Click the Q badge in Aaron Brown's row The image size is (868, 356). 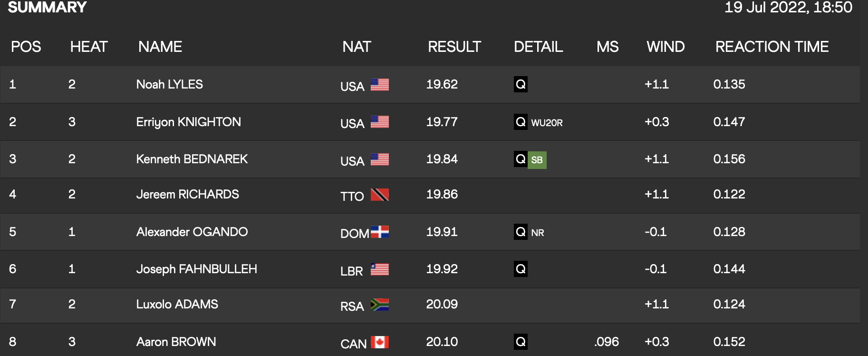[x=521, y=342]
